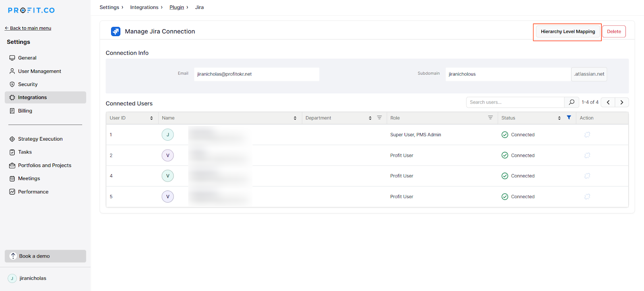Click Jira in the breadcrumb
Screen dimensions: 644x291
(x=199, y=7)
